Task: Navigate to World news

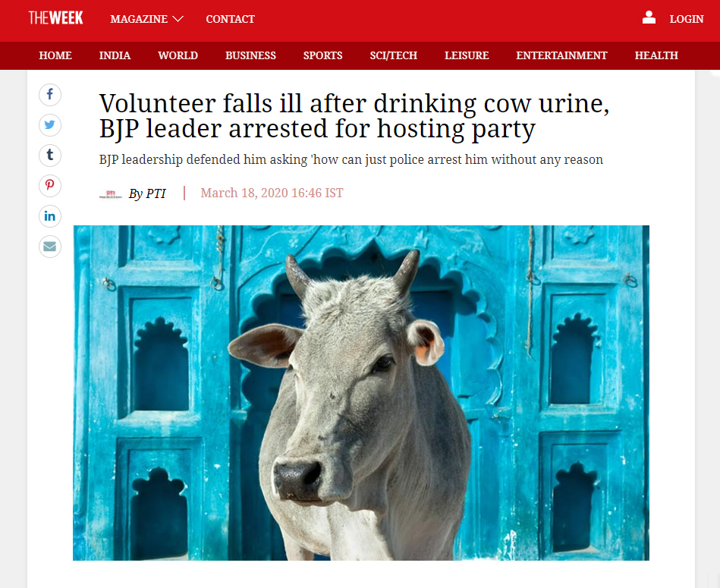Action: click(x=178, y=55)
